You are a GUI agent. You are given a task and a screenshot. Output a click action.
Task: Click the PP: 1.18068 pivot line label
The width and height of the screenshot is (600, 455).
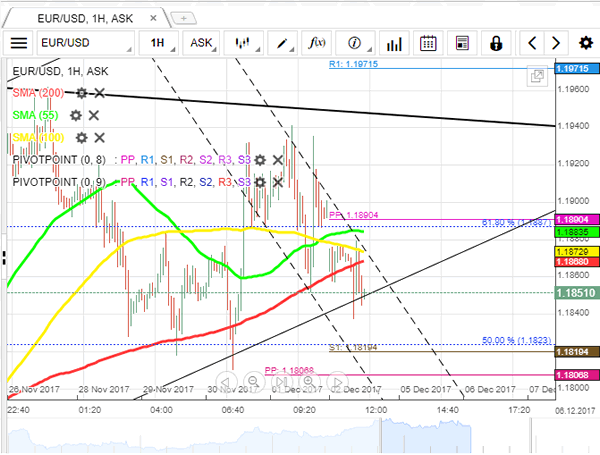coord(289,370)
